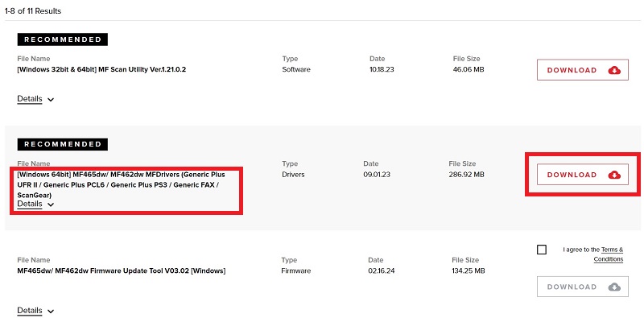Viewport: 644px width, 318px height.
Task: Open the Terms & Conditions link
Action: pyautogui.click(x=609, y=254)
